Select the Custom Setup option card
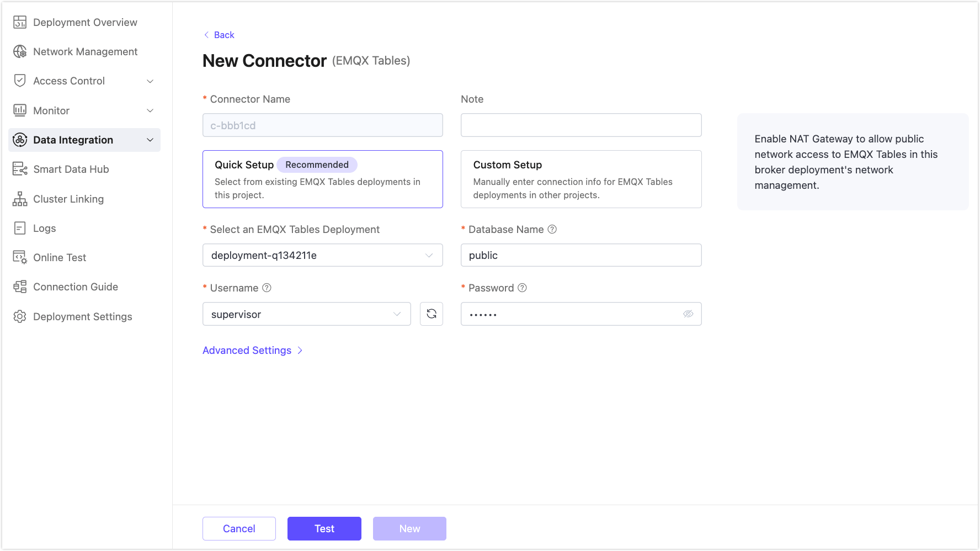Viewport: 980px width, 551px height. point(581,179)
